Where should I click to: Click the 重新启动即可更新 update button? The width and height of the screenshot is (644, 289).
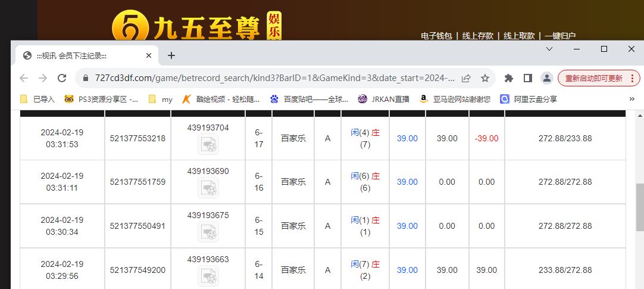598,78
